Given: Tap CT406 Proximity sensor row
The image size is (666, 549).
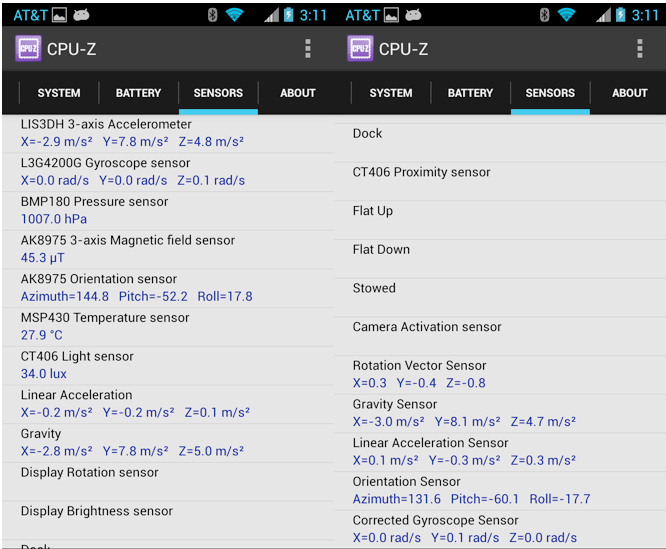Looking at the screenshot, I should click(x=500, y=181).
